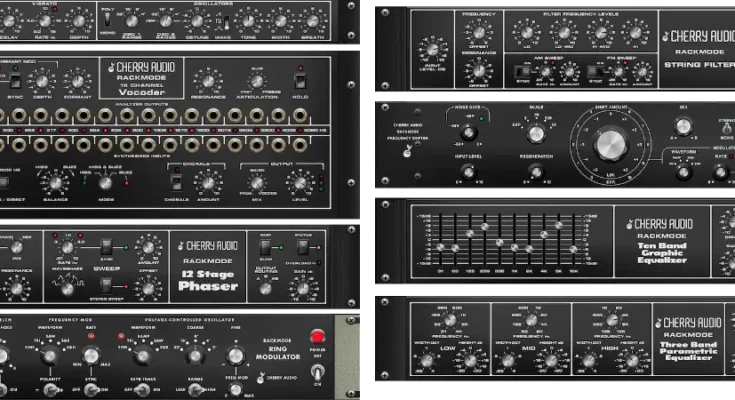
Task: Toggle the Vocoder Hold switch
Action: click(x=301, y=81)
